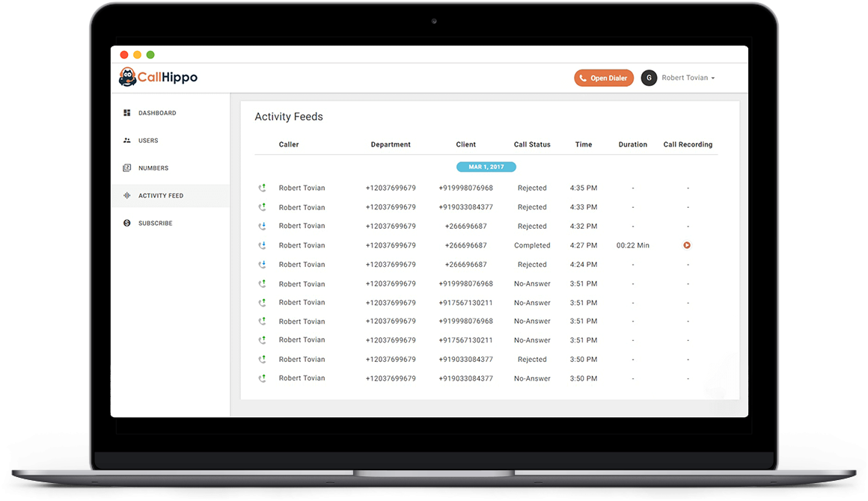Click the Activity Feed waveform icon
This screenshot has height=501, width=868.
pos(126,196)
